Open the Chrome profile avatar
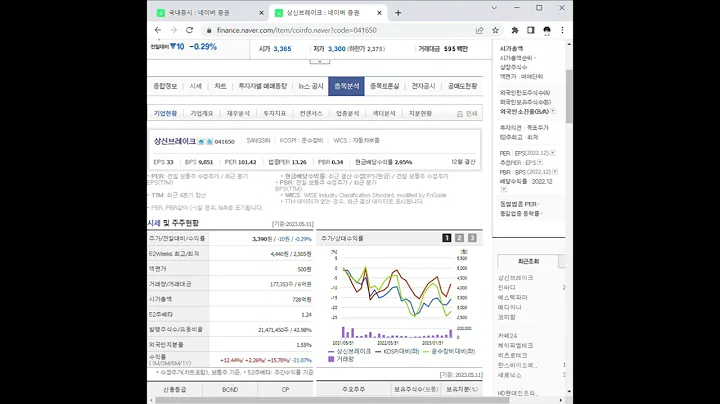 point(546,30)
